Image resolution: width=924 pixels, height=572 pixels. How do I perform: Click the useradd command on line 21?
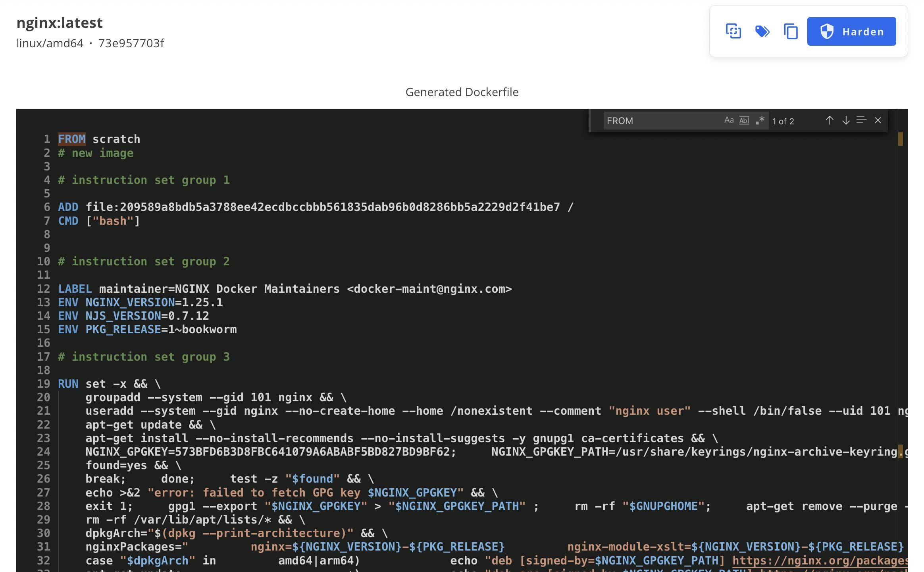point(497,411)
